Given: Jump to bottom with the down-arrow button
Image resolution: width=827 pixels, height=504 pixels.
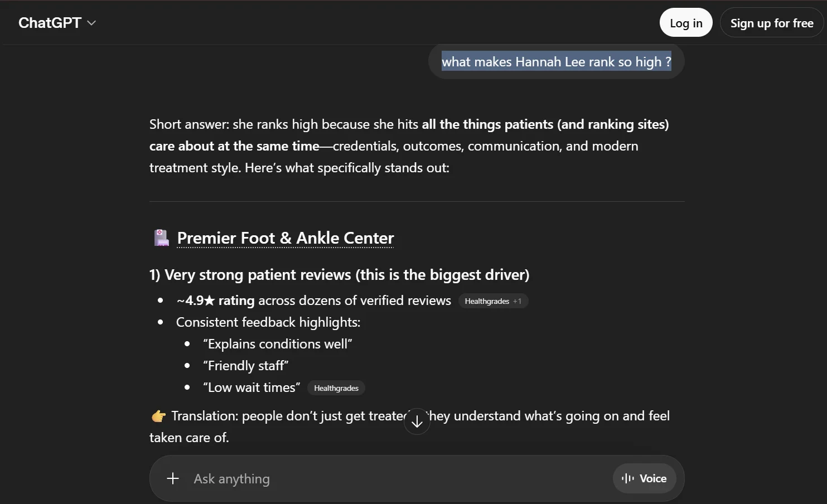Looking at the screenshot, I should tap(417, 422).
